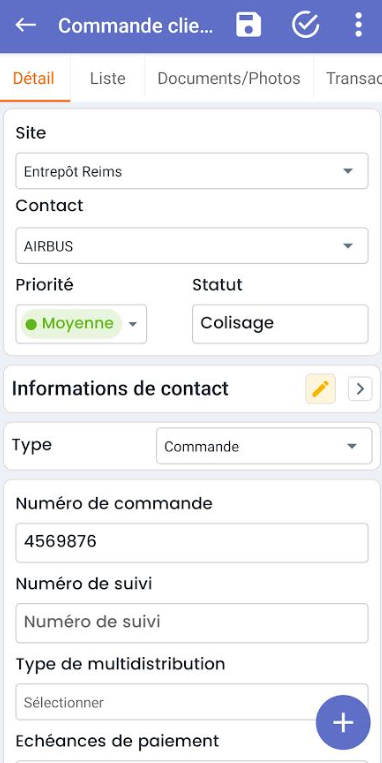Tap the floating plus add button
The height and width of the screenshot is (763, 382).
[343, 723]
